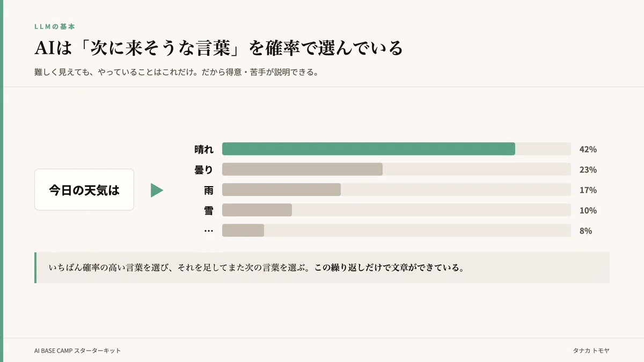Click the subtitle line under the title
The width and height of the screenshot is (644, 362).
pos(177,72)
